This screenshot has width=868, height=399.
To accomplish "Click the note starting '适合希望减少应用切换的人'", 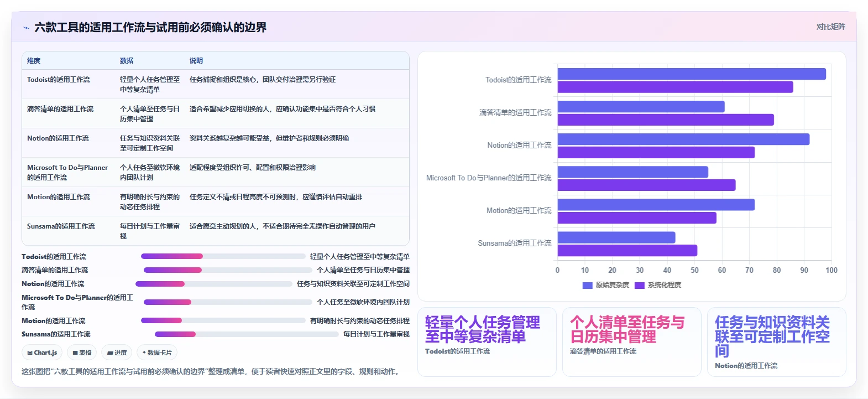I will click(283, 109).
